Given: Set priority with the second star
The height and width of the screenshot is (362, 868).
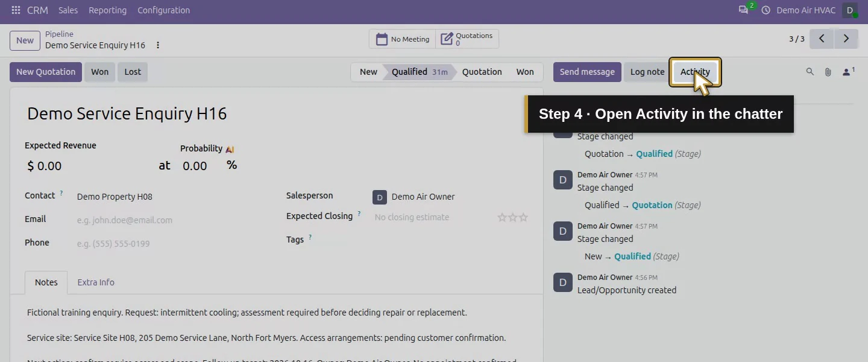Looking at the screenshot, I should (513, 217).
